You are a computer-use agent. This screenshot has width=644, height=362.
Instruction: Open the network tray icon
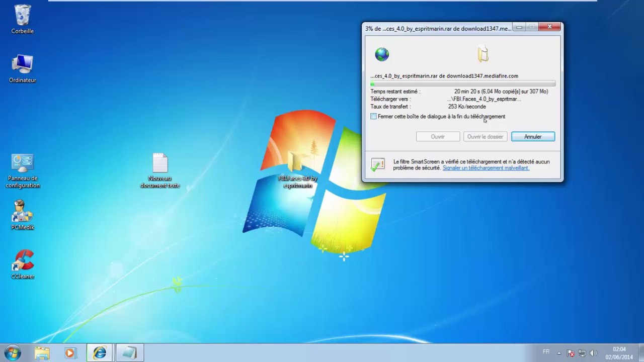click(582, 353)
